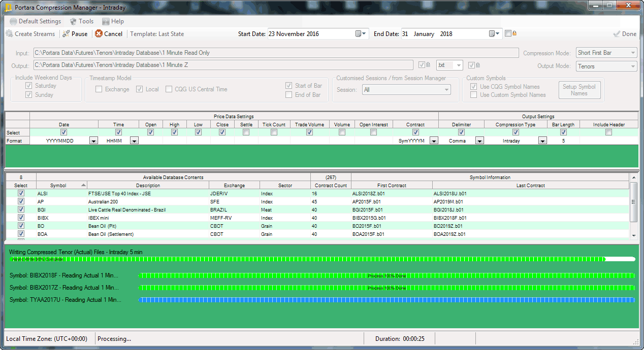The height and width of the screenshot is (350, 644).
Task: Open the Tools menu
Action: pyautogui.click(x=81, y=21)
